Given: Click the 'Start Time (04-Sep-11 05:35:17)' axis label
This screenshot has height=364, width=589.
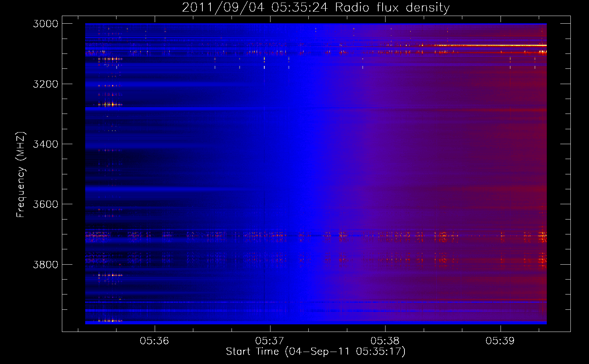Looking at the screenshot, I should pyautogui.click(x=316, y=352).
